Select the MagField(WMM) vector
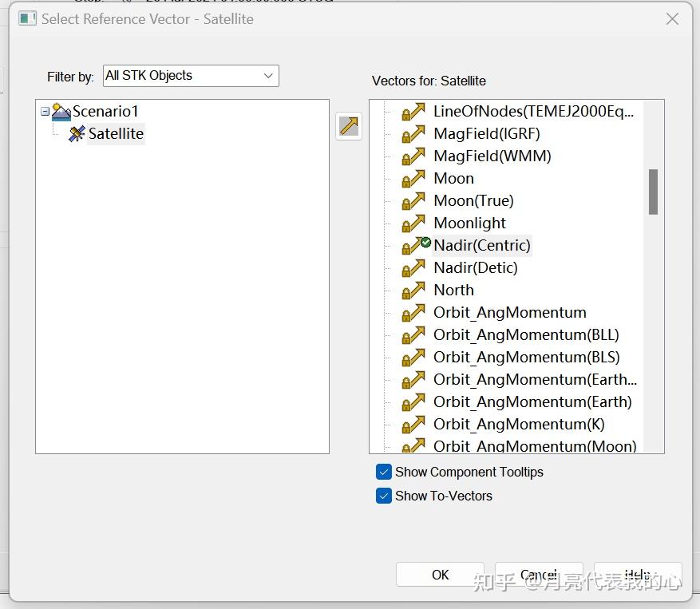The image size is (700, 609). [x=492, y=156]
